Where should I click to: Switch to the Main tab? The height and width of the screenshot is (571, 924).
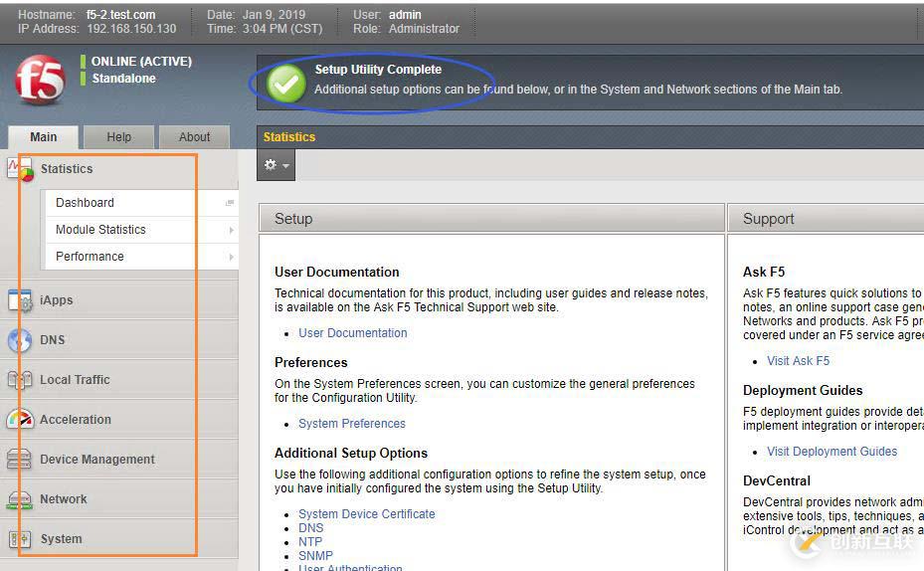tap(43, 136)
